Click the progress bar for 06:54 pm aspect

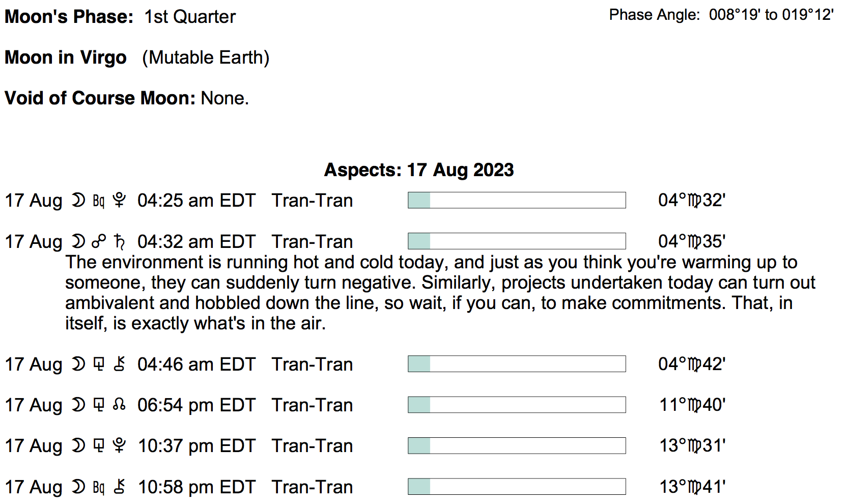click(517, 405)
